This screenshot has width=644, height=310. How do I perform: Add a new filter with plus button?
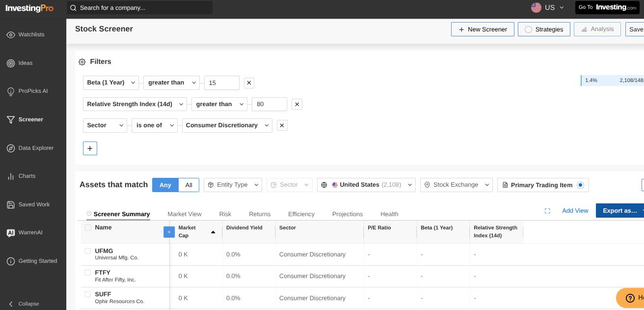click(90, 148)
